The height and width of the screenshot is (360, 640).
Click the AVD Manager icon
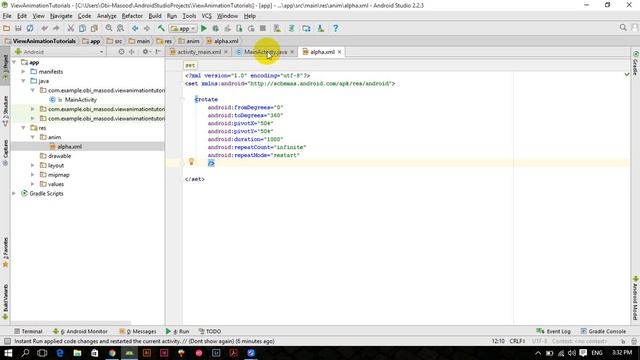click(x=277, y=28)
